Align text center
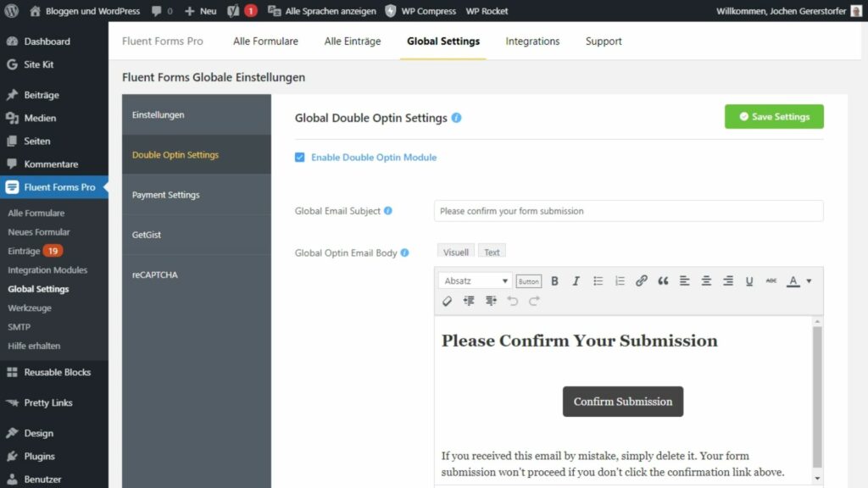Image resolution: width=868 pixels, height=488 pixels. pos(706,281)
